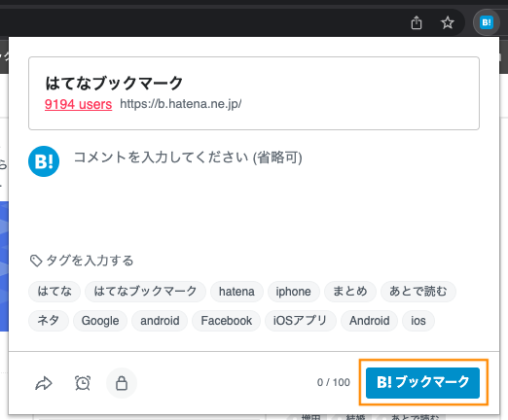Add the hatena tag
Image resolution: width=508 pixels, height=420 pixels.
236,292
